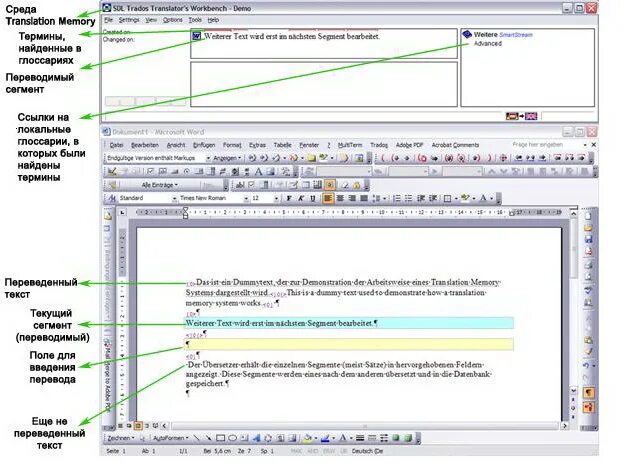Click the Styles and Formatting icon

(x=112, y=198)
